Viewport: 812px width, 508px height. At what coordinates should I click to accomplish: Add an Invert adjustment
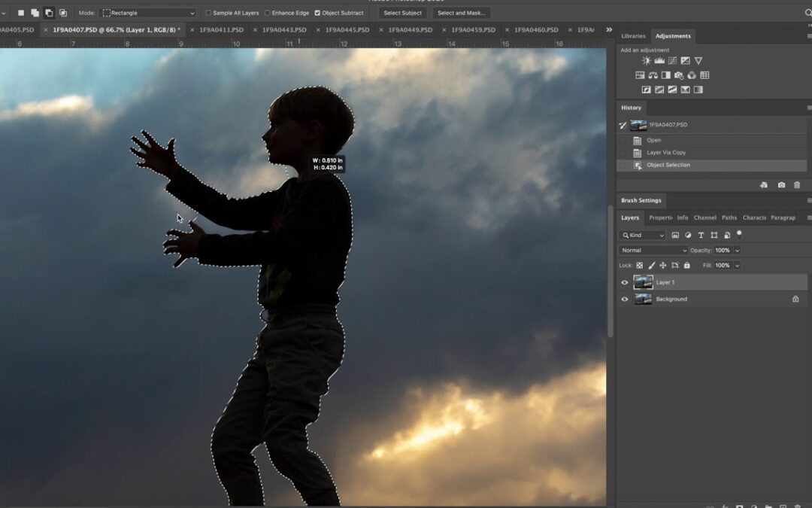[647, 90]
